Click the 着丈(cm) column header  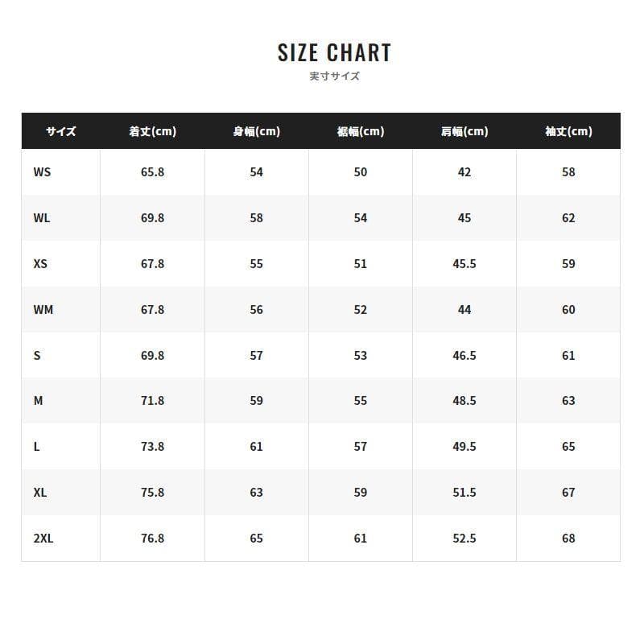152,131
